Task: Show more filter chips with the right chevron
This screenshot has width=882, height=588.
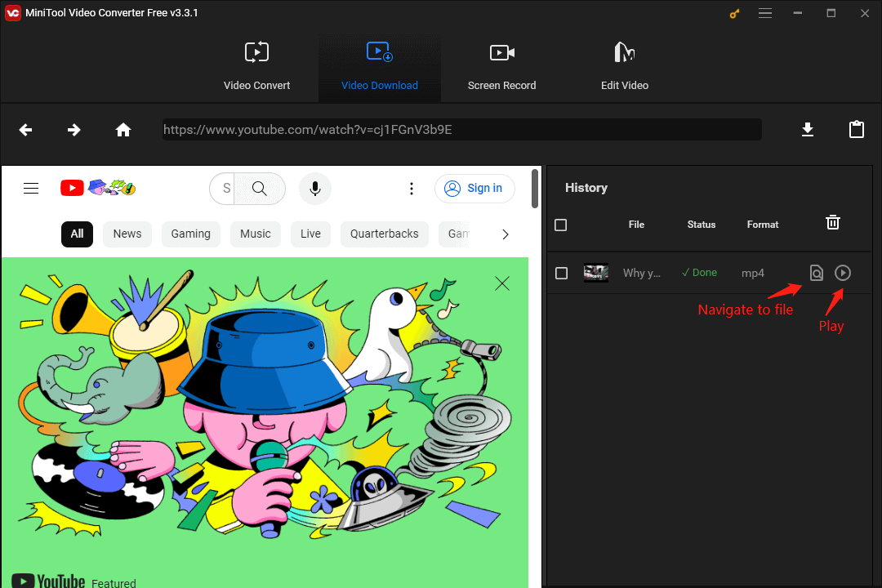Action: 506,234
